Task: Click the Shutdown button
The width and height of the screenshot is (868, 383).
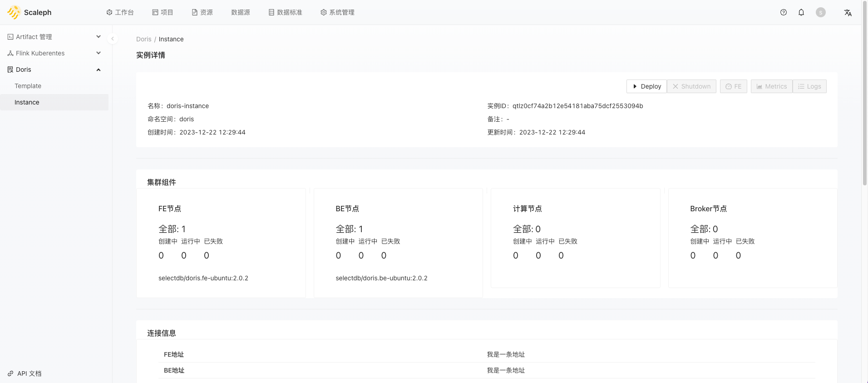Action: click(691, 86)
